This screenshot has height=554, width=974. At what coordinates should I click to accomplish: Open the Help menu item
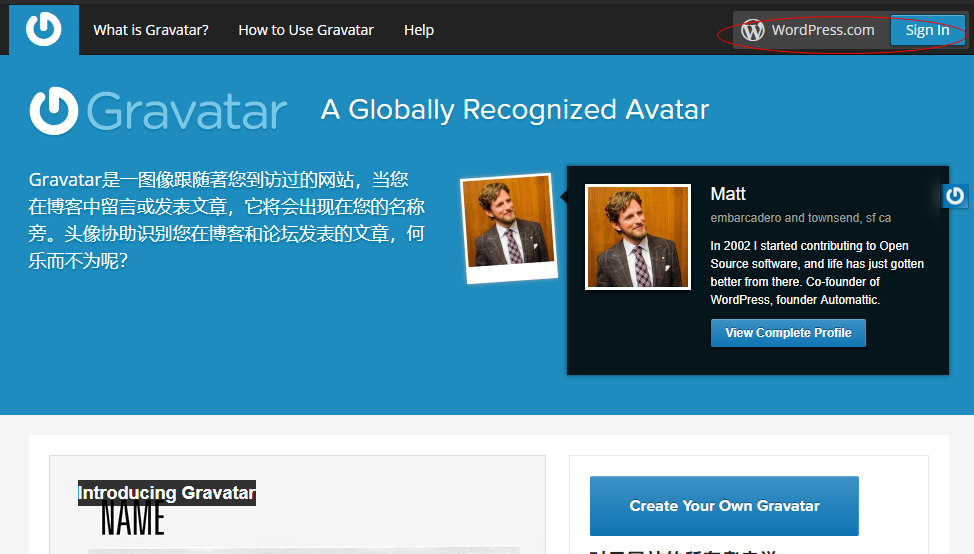(419, 30)
